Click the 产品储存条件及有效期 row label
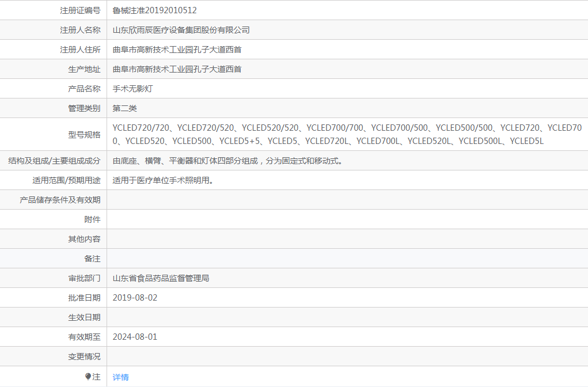The height and width of the screenshot is (387, 588). coord(60,200)
